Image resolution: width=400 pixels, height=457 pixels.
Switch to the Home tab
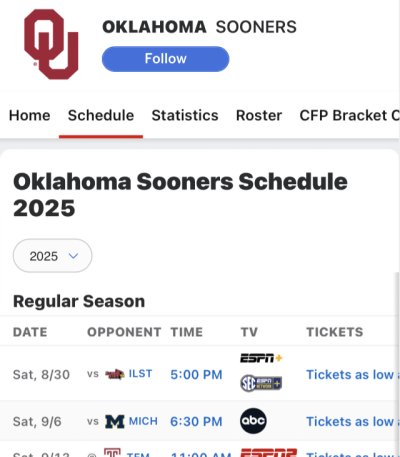pos(30,116)
